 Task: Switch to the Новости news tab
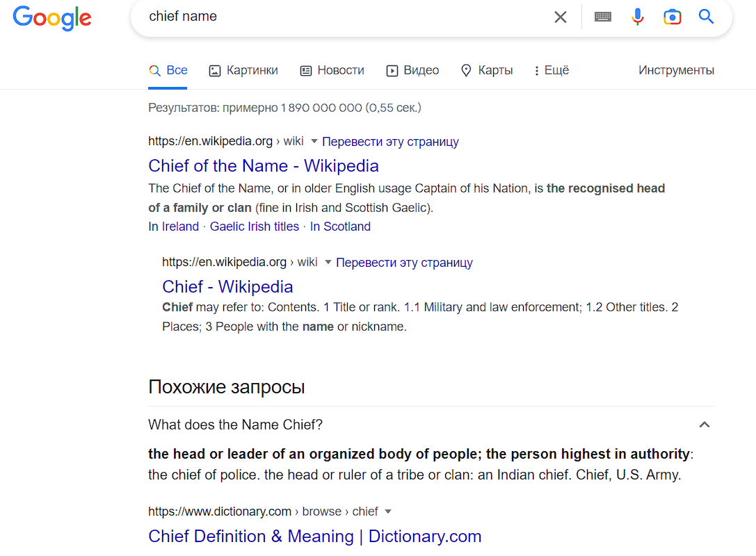[332, 70]
